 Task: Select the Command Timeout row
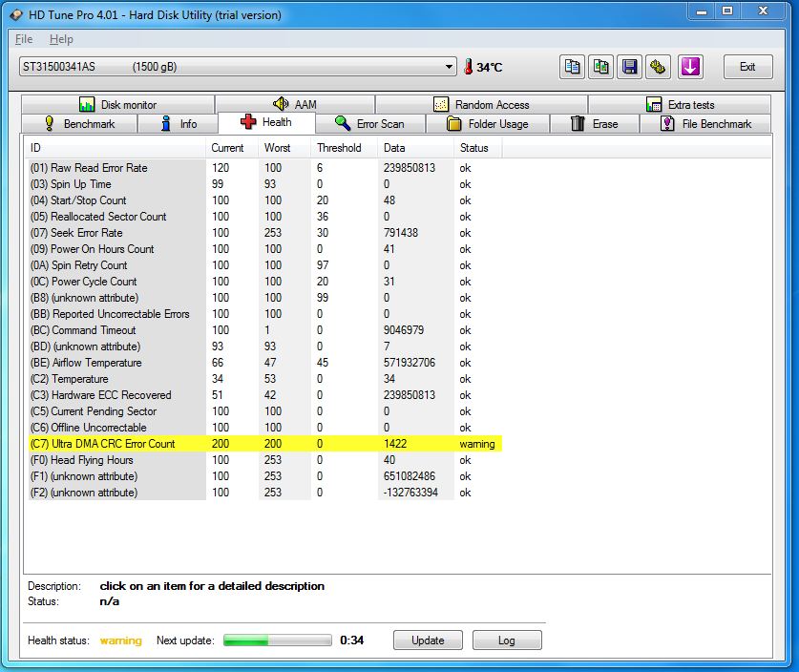coord(265,330)
